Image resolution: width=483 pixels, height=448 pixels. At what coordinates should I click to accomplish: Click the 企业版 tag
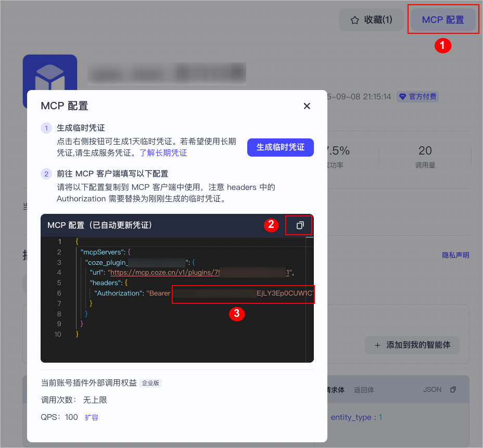(x=150, y=383)
